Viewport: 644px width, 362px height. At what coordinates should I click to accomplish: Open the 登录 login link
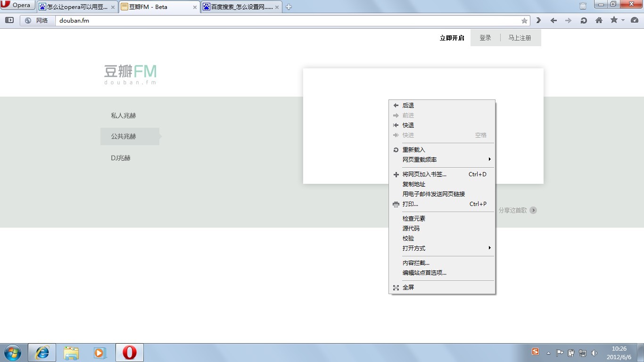485,38
